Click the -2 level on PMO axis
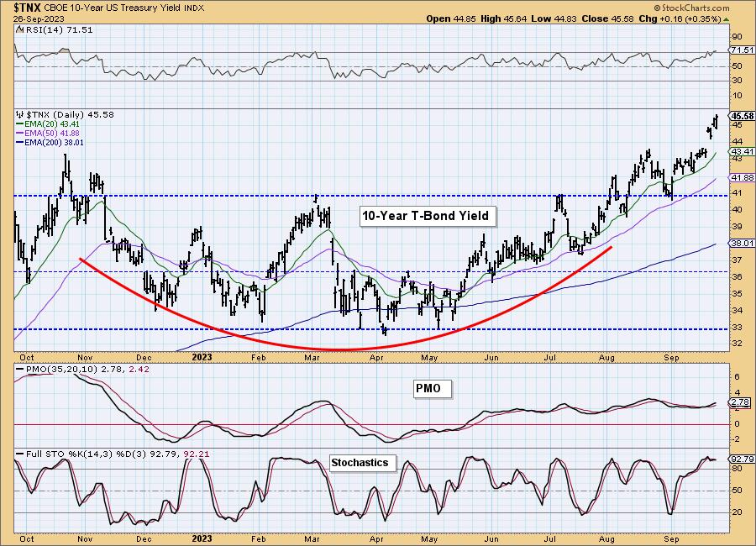This screenshot has width=756, height=546. pyautogui.click(x=736, y=439)
